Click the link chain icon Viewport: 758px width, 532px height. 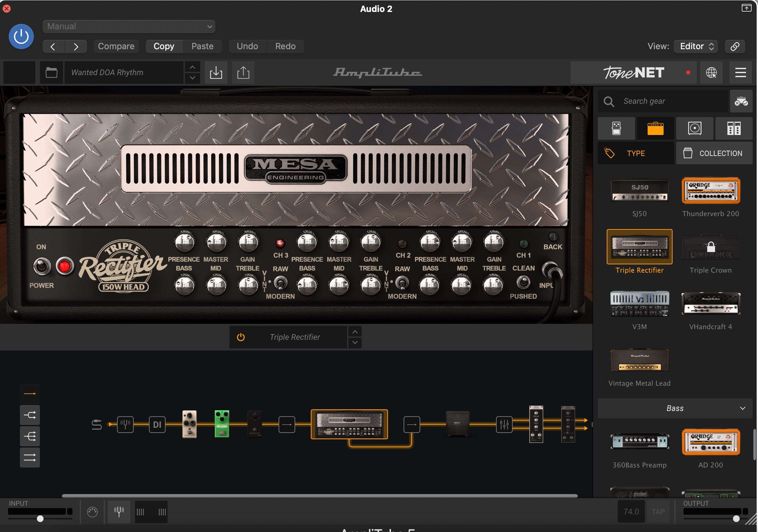tap(735, 47)
